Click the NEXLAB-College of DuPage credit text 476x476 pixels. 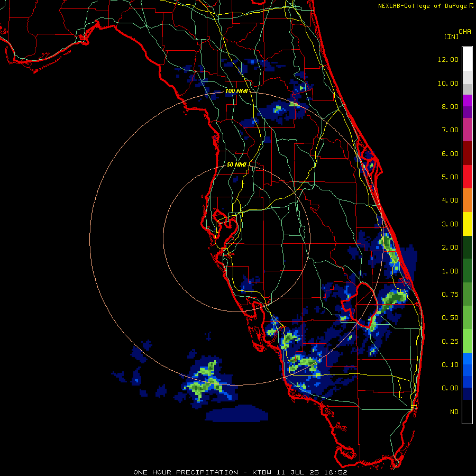tap(423, 6)
